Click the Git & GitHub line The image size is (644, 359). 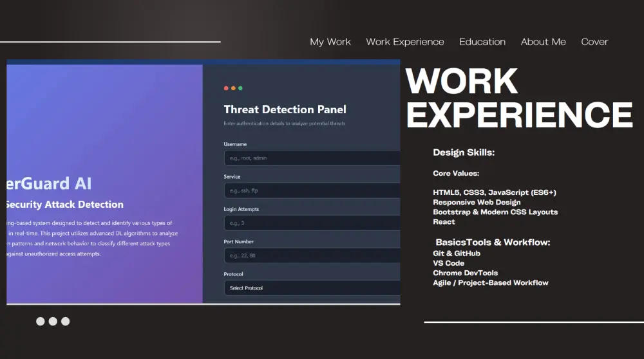457,253
